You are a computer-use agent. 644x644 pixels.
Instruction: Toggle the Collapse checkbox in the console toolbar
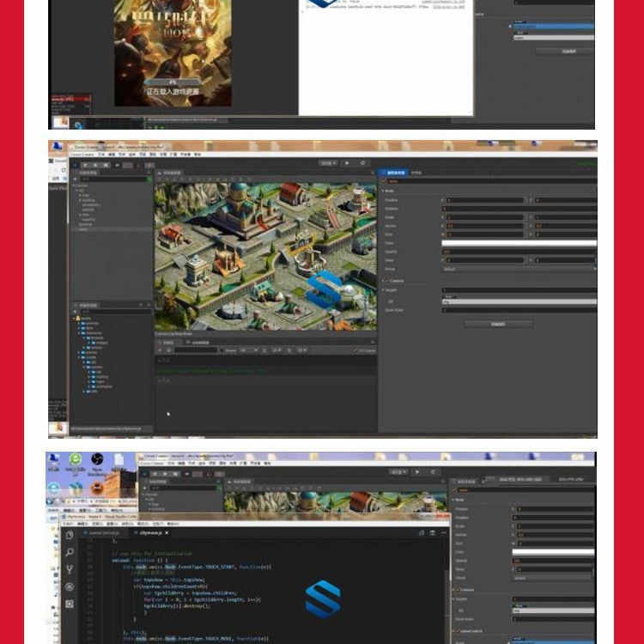[356, 350]
